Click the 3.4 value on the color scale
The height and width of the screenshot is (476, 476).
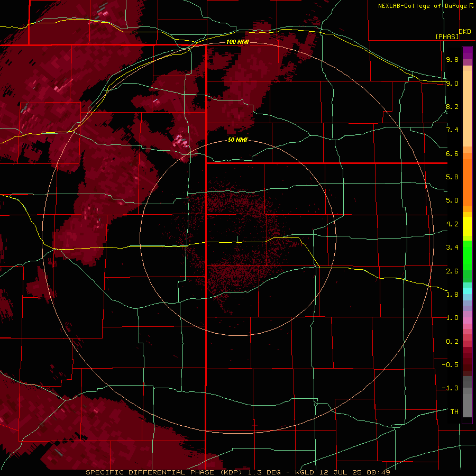[x=452, y=248]
